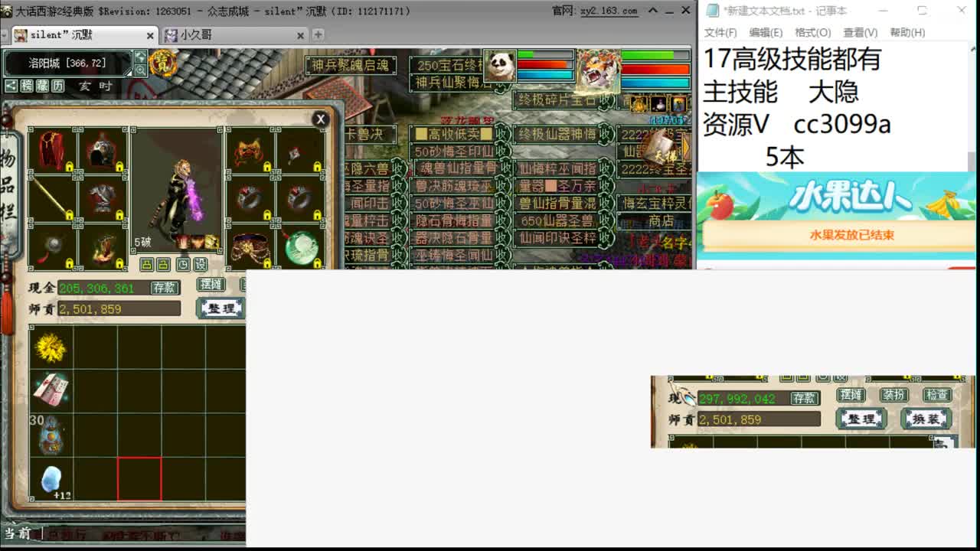
Task: Click the 商店 shop sign
Action: click(x=661, y=220)
